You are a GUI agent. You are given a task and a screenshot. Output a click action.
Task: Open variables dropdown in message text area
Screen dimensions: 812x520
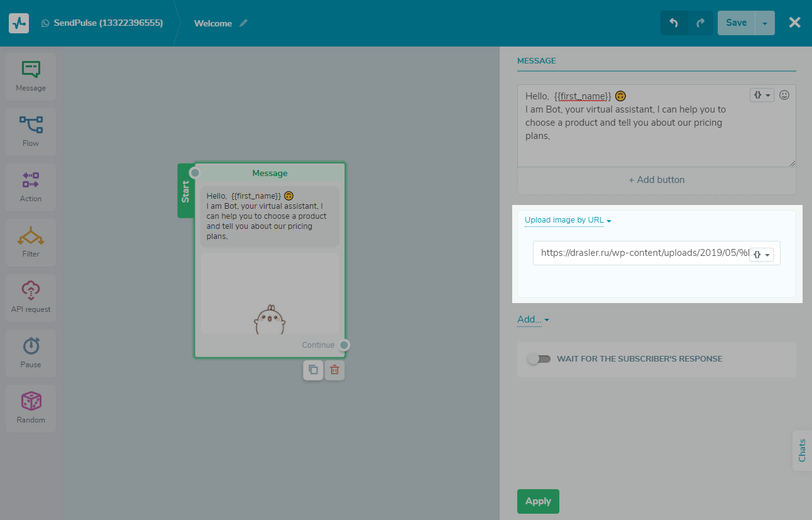(762, 95)
